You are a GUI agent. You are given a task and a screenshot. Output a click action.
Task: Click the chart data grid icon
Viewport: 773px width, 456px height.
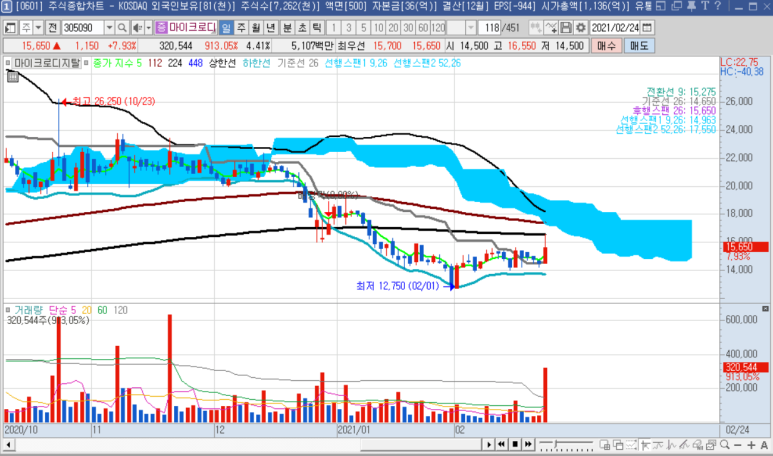[13, 76]
